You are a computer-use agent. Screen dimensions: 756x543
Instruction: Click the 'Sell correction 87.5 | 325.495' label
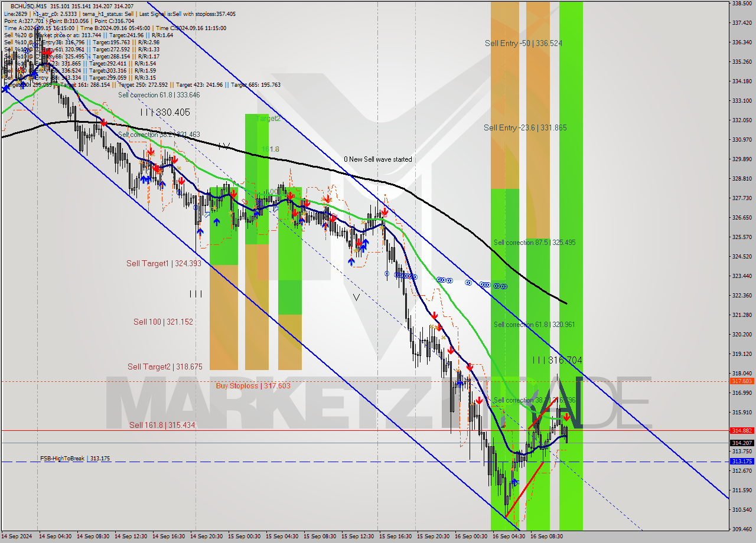(535, 243)
